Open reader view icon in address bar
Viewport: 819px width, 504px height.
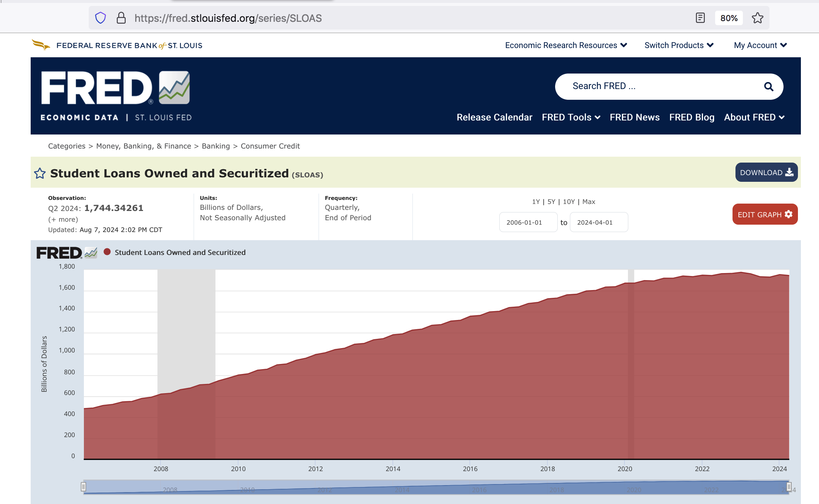tap(700, 18)
